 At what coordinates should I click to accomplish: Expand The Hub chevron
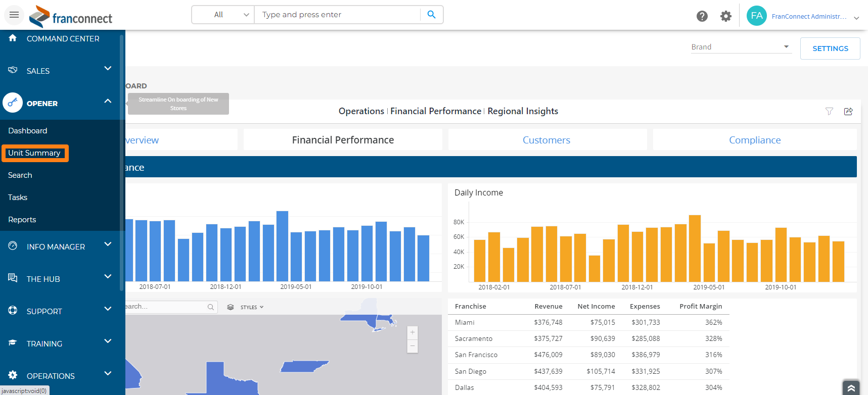click(x=108, y=276)
